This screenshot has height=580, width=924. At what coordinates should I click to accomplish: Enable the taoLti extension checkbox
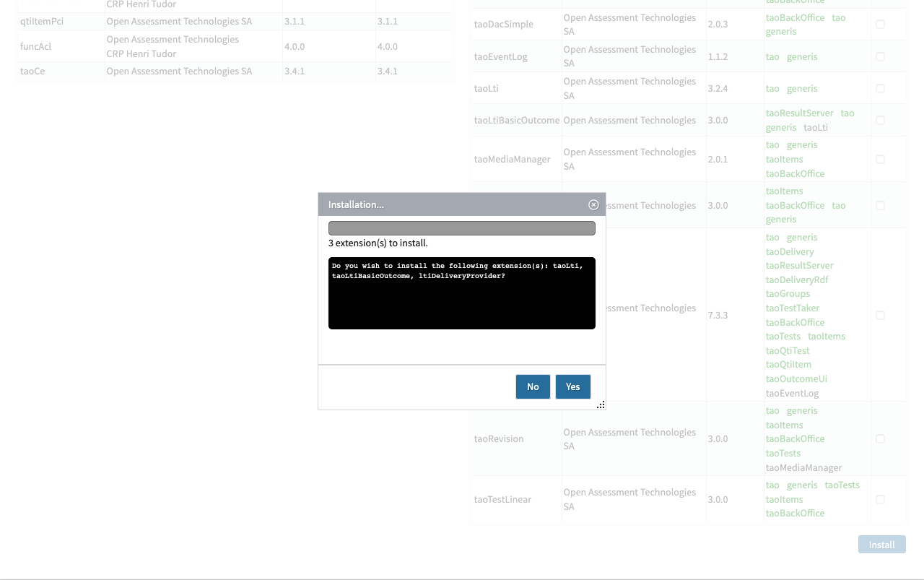coord(880,87)
